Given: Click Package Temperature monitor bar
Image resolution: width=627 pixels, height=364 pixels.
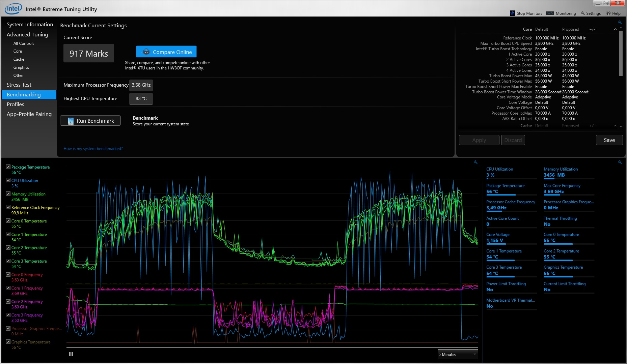Looking at the screenshot, I should click(x=511, y=195).
